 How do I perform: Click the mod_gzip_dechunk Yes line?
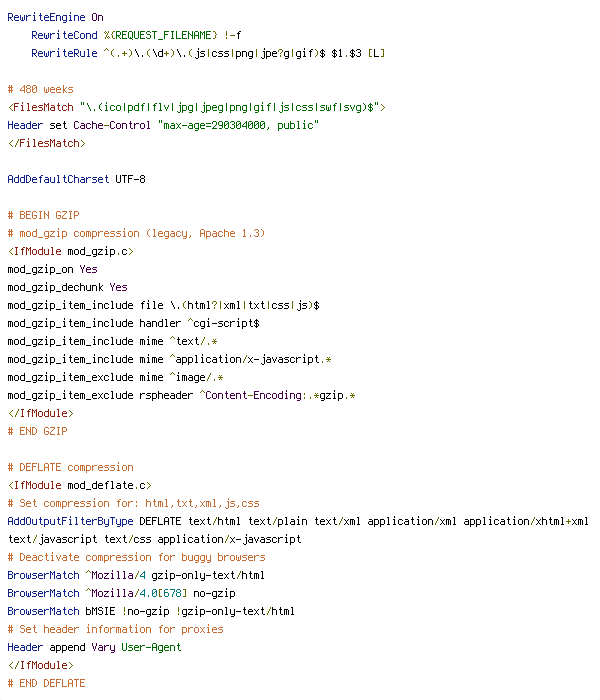click(x=67, y=287)
